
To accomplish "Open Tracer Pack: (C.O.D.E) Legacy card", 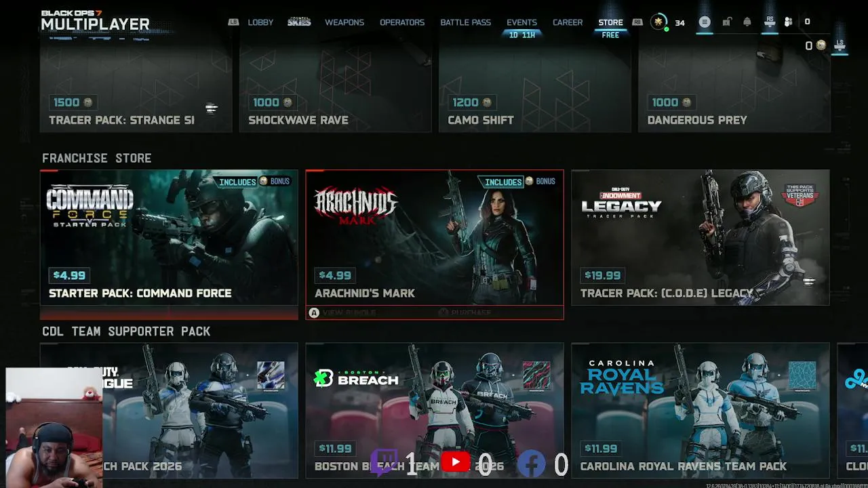I will [701, 238].
